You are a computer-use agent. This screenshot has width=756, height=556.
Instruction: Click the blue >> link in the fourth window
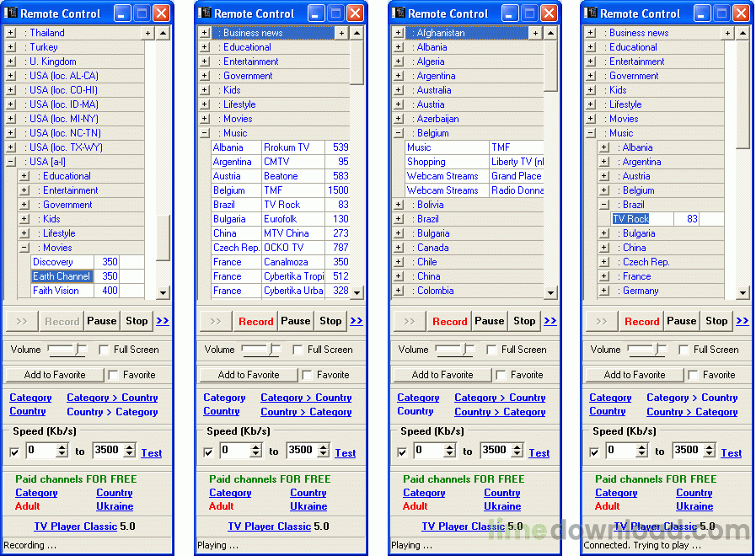(x=743, y=321)
